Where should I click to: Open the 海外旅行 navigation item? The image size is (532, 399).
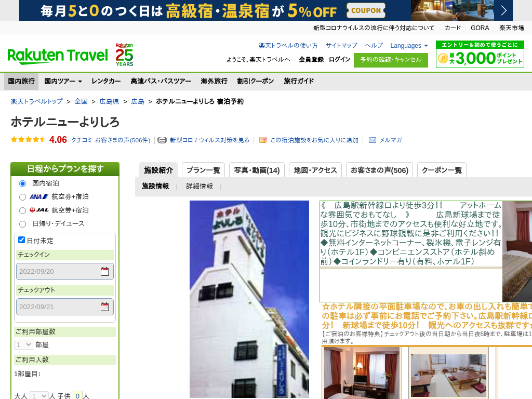214,81
